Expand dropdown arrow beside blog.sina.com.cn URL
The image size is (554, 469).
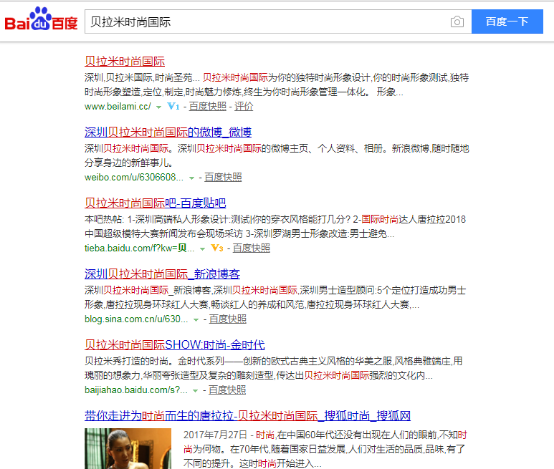click(x=196, y=320)
